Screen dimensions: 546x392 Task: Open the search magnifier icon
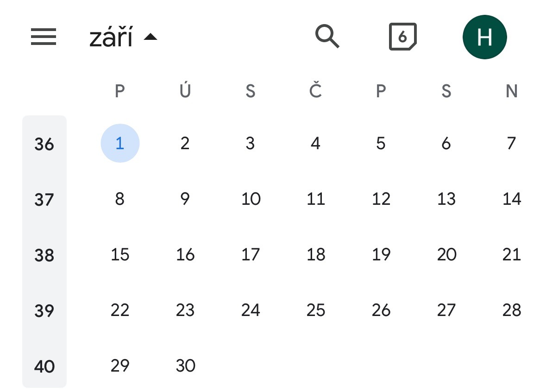[x=327, y=37]
